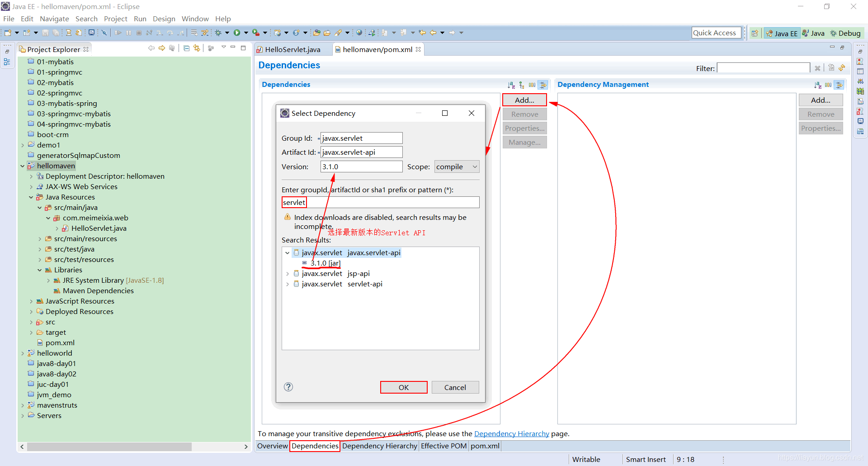
Task: Click the servlet search pattern field
Action: click(380, 202)
